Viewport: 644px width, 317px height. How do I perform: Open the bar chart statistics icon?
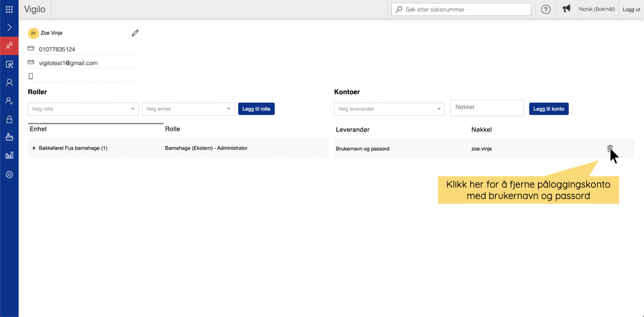point(9,155)
